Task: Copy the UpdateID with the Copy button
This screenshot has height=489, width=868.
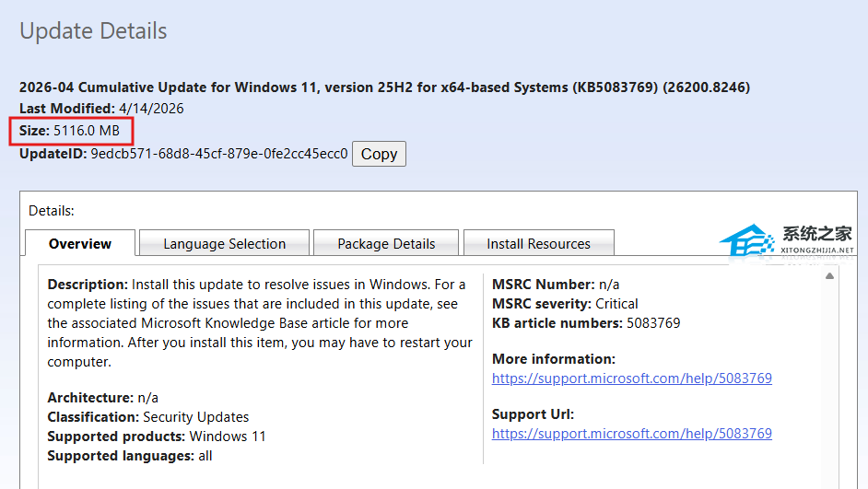Action: [379, 154]
